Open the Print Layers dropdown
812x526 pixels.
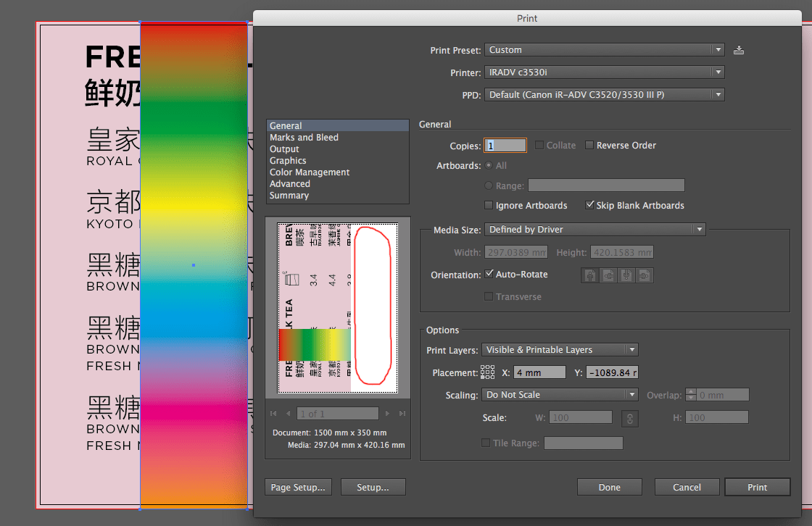[560, 349]
